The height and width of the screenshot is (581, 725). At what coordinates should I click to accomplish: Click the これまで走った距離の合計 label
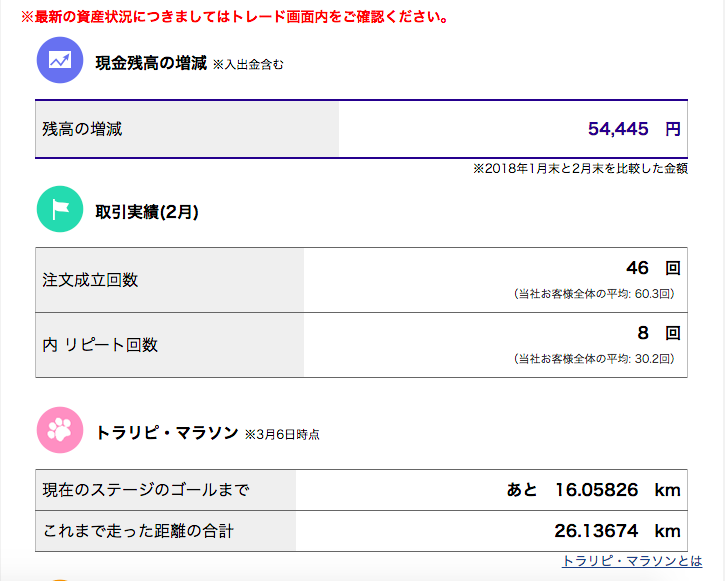point(138,531)
